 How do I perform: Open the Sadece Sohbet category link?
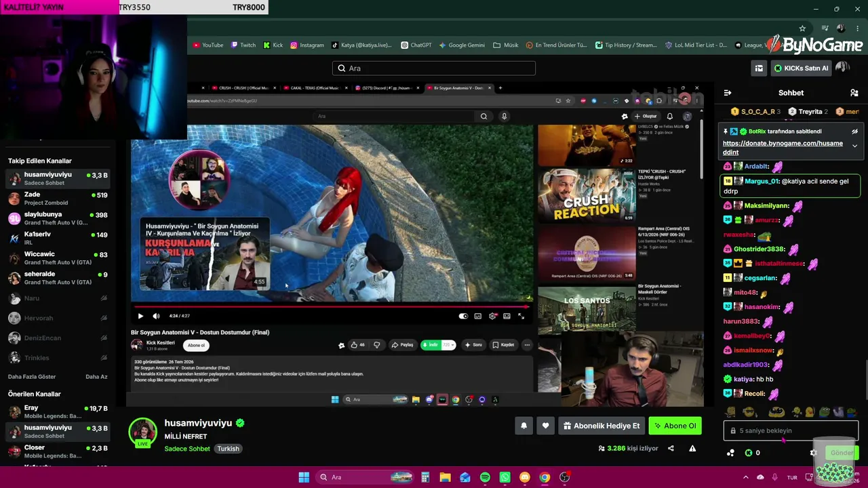point(187,449)
